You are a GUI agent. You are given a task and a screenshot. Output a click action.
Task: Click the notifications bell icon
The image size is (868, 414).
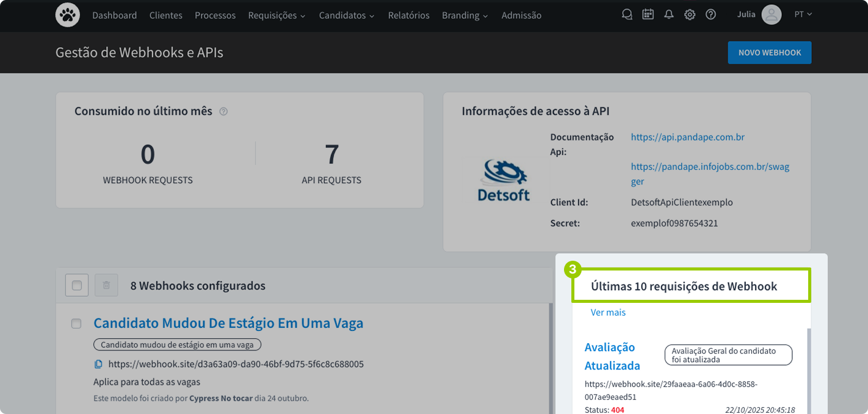669,15
